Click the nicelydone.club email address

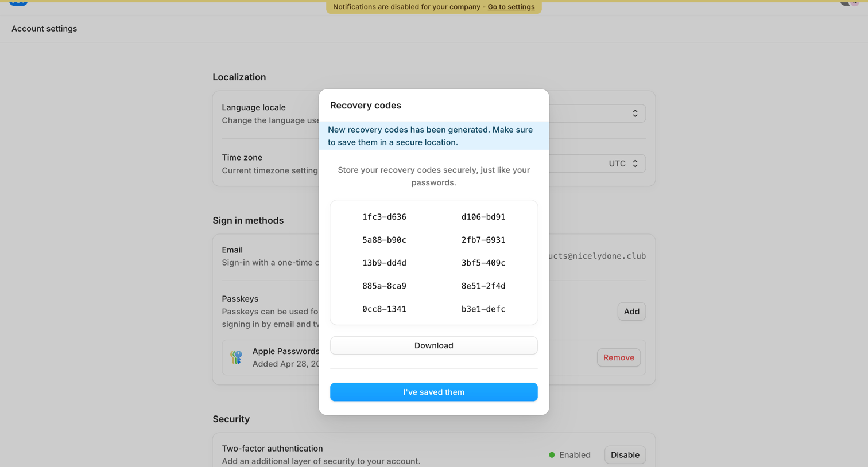(x=597, y=256)
